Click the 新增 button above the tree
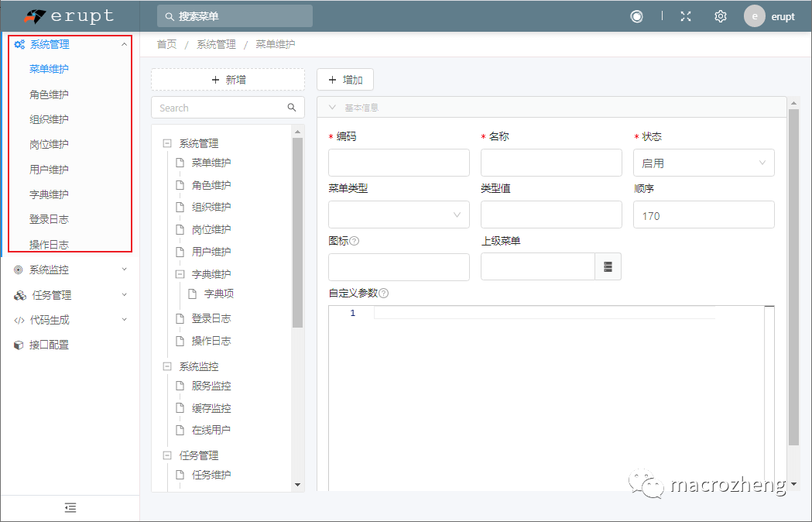812x522 pixels. [228, 80]
